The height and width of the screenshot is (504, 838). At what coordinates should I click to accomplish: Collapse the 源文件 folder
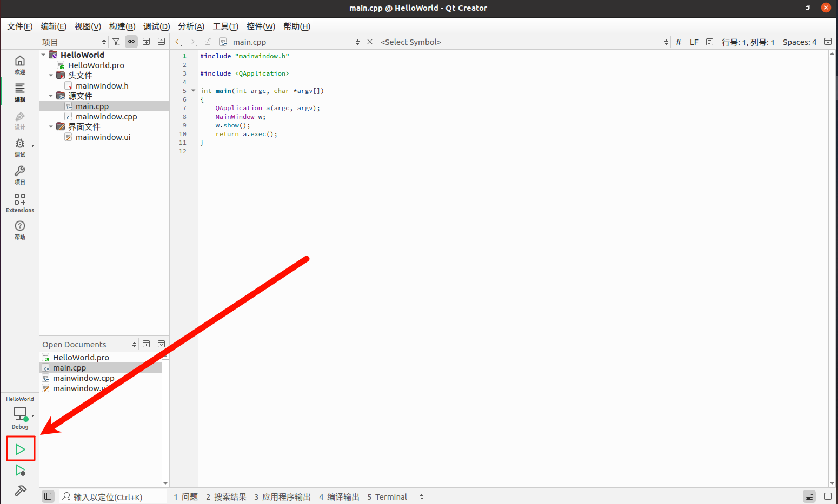click(x=51, y=96)
